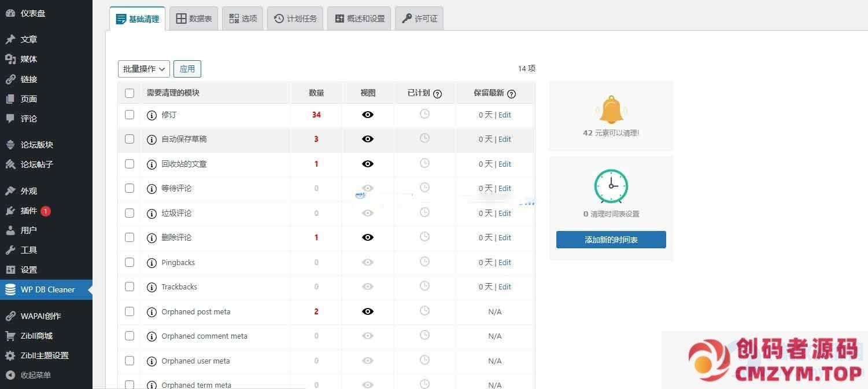868x389 pixels.
Task: Open Zibll主题设置 in the sidebar
Action: coord(45,355)
